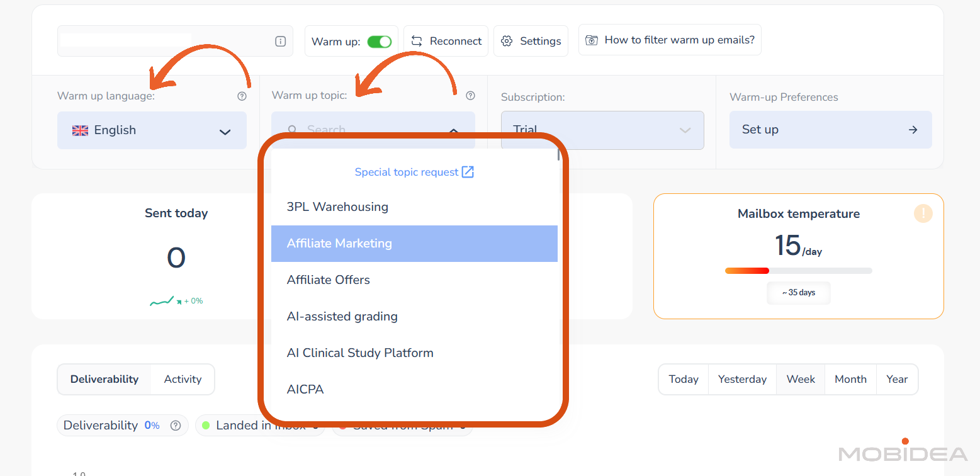
Task: Click the Deliverability help question icon
Action: [x=176, y=426]
